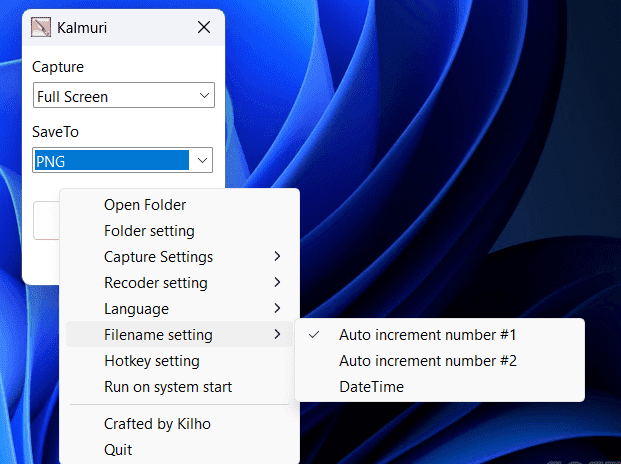The width and height of the screenshot is (621, 464).
Task: Click the Kalmuri app icon in title bar
Action: click(x=42, y=28)
